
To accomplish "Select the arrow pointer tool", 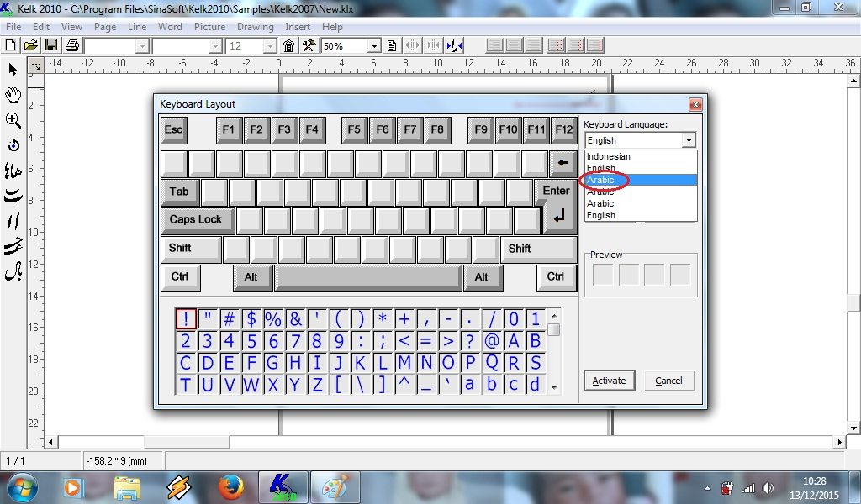I will (x=13, y=70).
